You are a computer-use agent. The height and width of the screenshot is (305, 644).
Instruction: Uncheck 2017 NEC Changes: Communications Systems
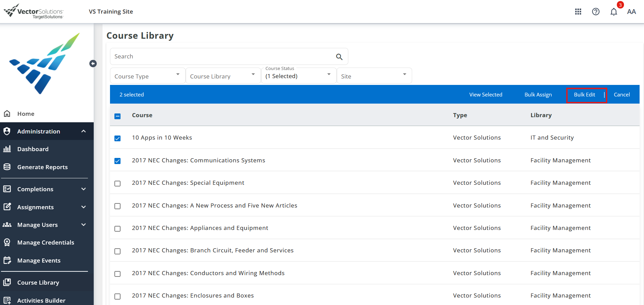click(117, 161)
